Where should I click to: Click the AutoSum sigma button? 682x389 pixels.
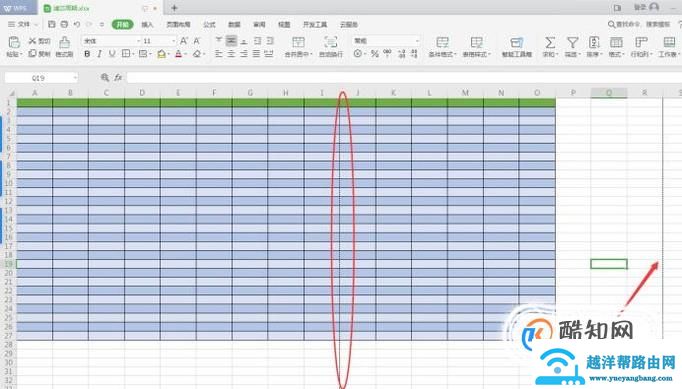[x=550, y=47]
